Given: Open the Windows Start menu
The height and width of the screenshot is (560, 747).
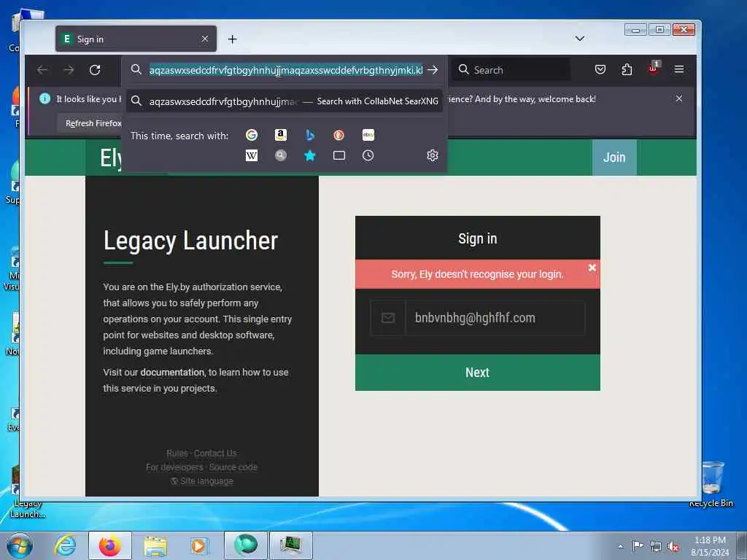Looking at the screenshot, I should (19, 545).
